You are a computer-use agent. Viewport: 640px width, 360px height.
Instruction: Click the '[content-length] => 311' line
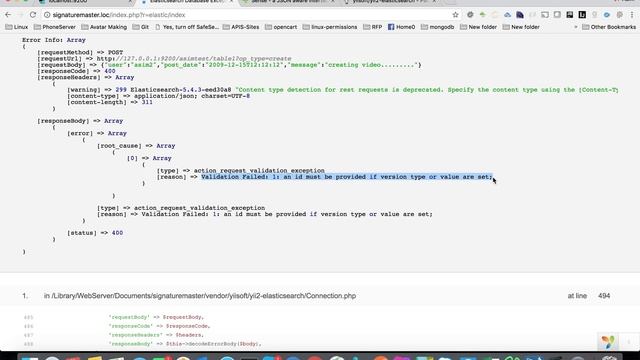click(110, 102)
